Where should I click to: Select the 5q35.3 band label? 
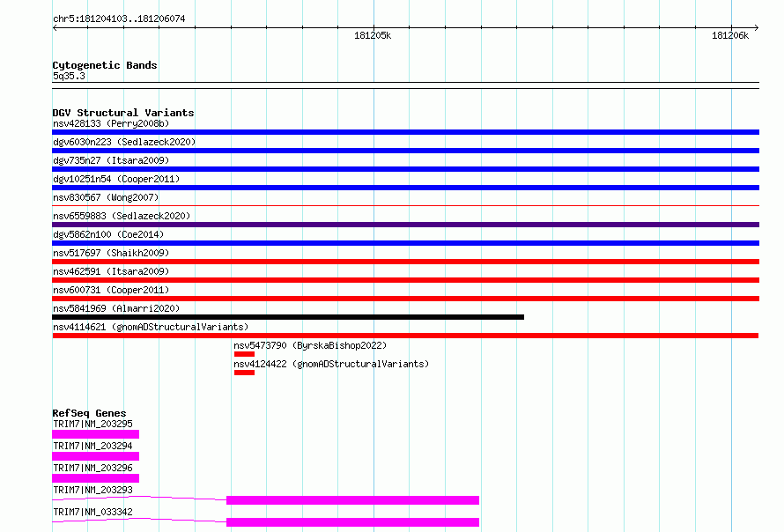coord(69,76)
